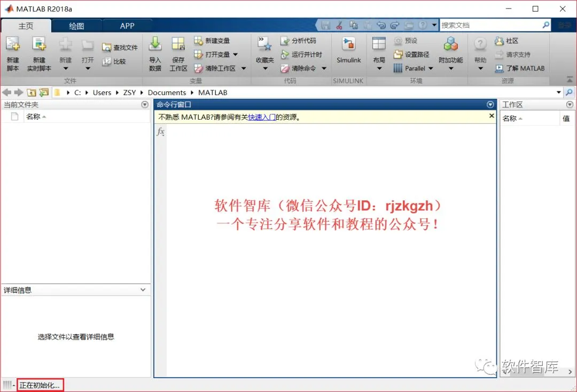
Task: Open the 快速入门 (Getting Started) link
Action: 262,117
